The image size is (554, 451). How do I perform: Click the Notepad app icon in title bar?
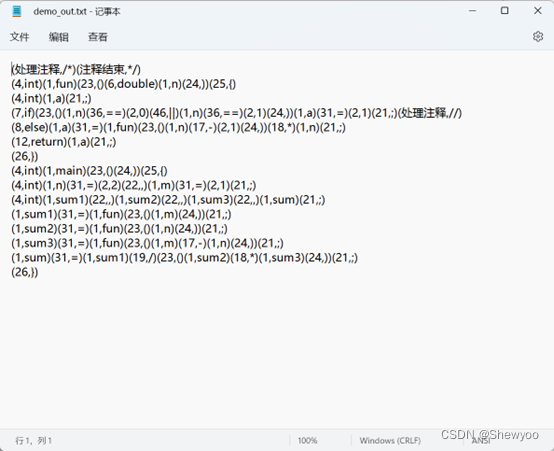pos(17,11)
